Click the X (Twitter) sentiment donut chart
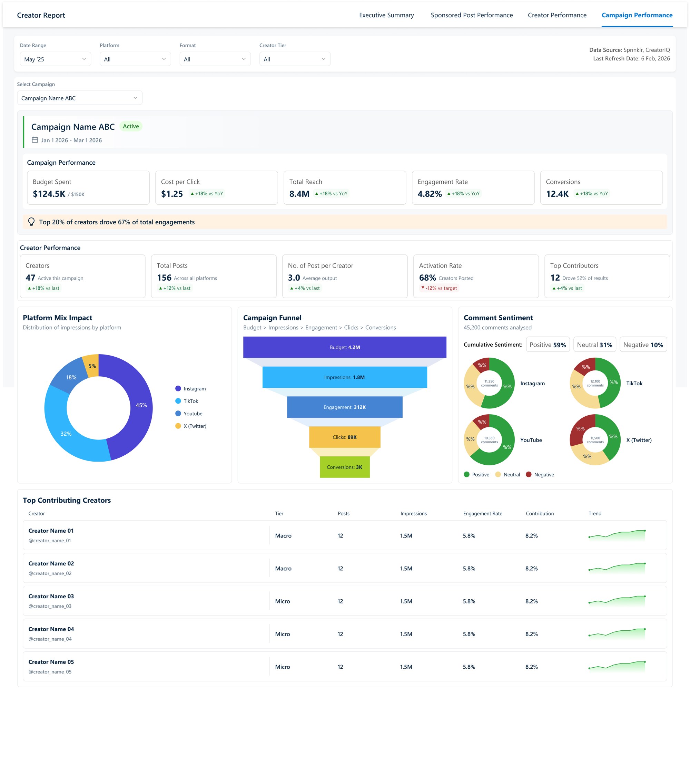 (x=595, y=439)
